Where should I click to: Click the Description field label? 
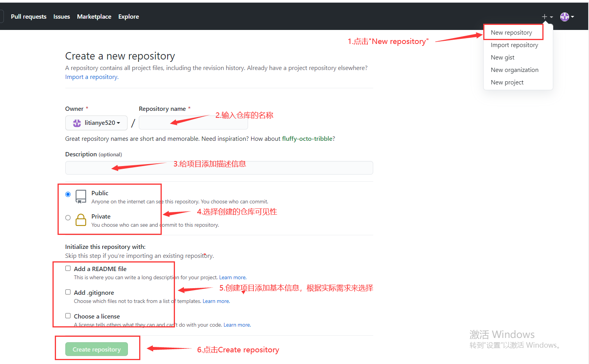click(93, 154)
